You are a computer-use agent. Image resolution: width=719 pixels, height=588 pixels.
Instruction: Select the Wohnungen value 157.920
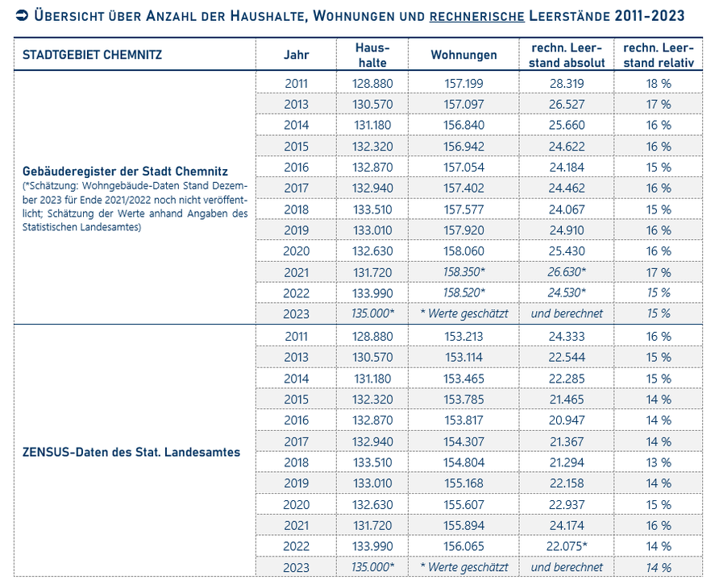(463, 230)
